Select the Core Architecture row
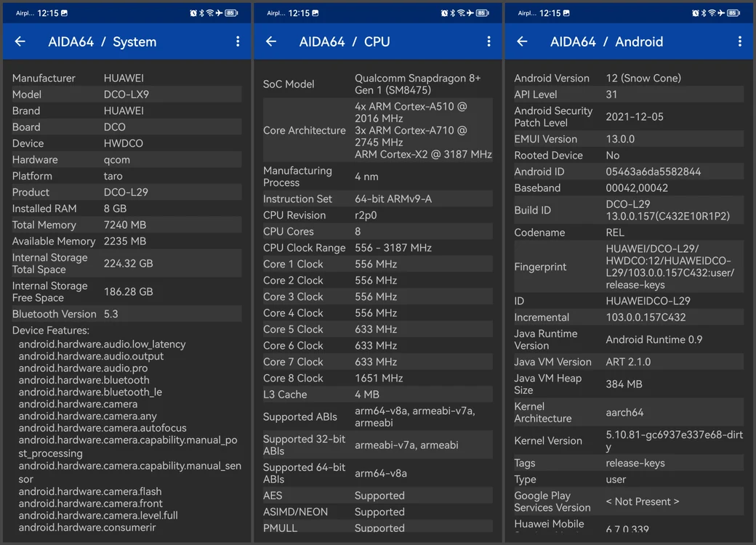 click(x=378, y=130)
